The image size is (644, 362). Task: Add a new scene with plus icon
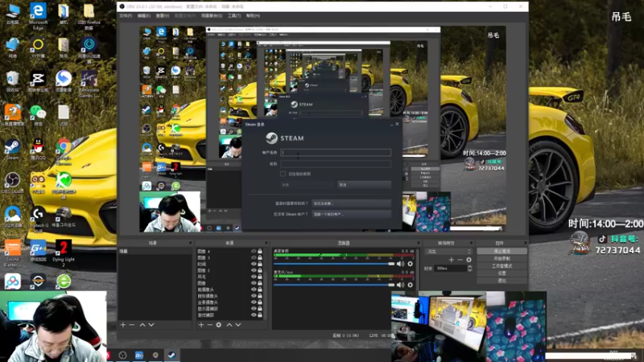coord(123,325)
